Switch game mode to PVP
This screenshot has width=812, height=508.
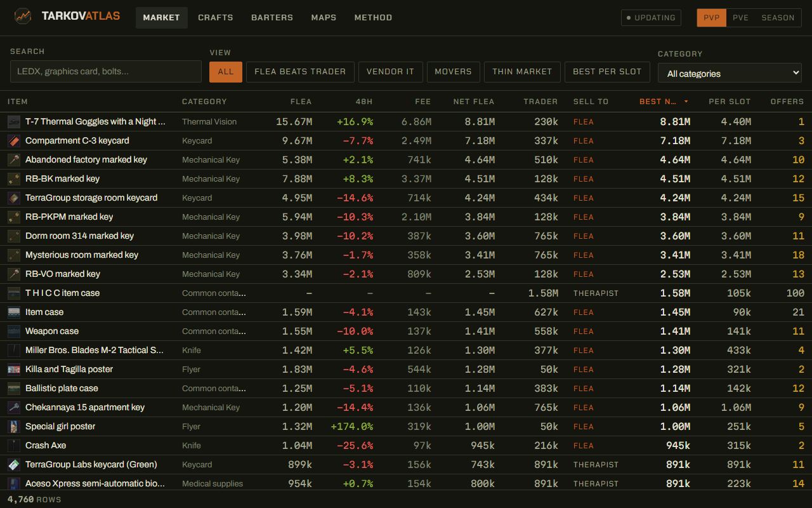(711, 18)
